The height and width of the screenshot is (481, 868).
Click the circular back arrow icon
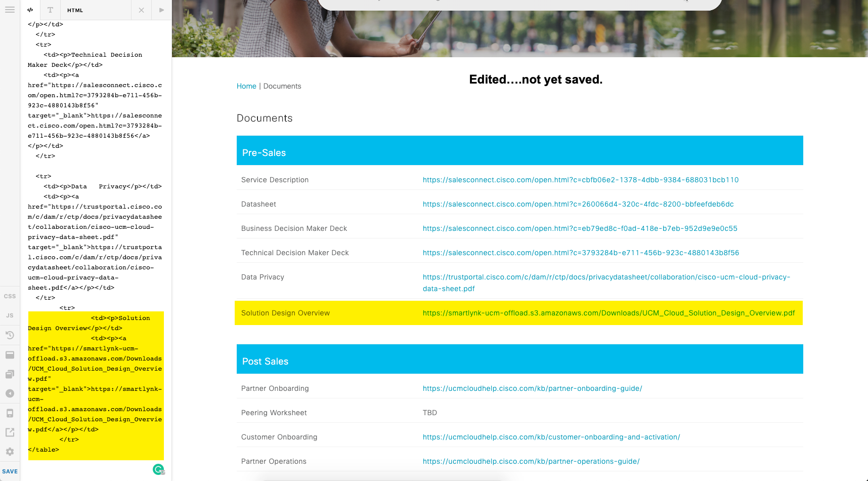pos(10,393)
